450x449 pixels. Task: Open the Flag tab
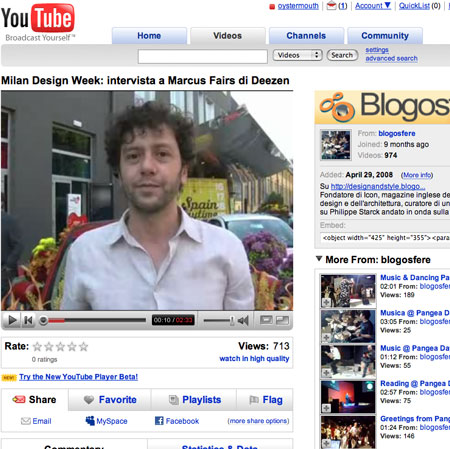click(x=265, y=399)
